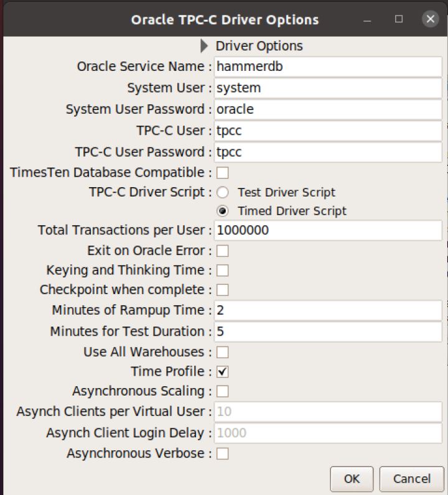
Task: Enable TimesTen Database Compatible checkbox
Action: (222, 172)
